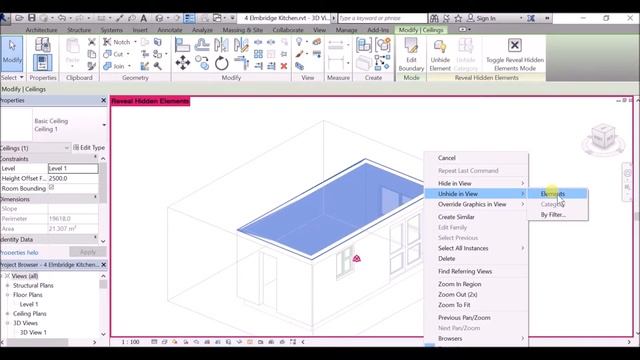Select the Rotate tool icon
Screen dimensions: 640x360
(x=222, y=63)
